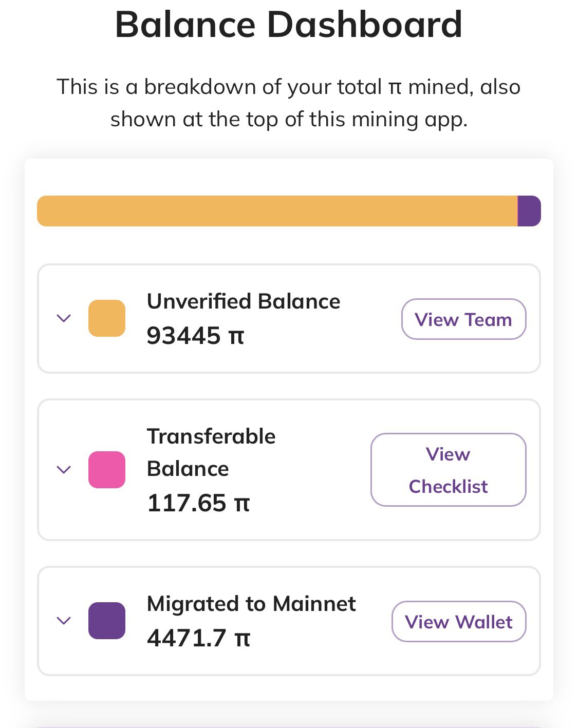
Task: Click the breakdown description paragraph
Action: tap(288, 103)
